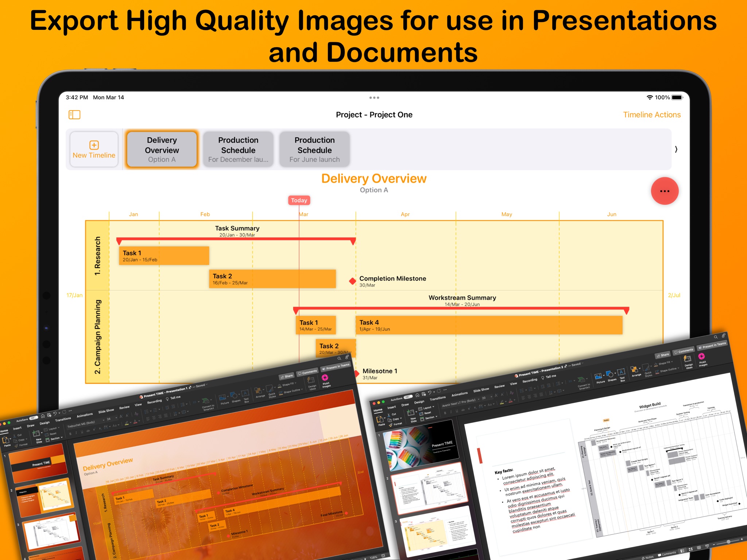Select the Delivery Overview Option A timeline tab
The height and width of the screenshot is (560, 747).
coord(162,149)
